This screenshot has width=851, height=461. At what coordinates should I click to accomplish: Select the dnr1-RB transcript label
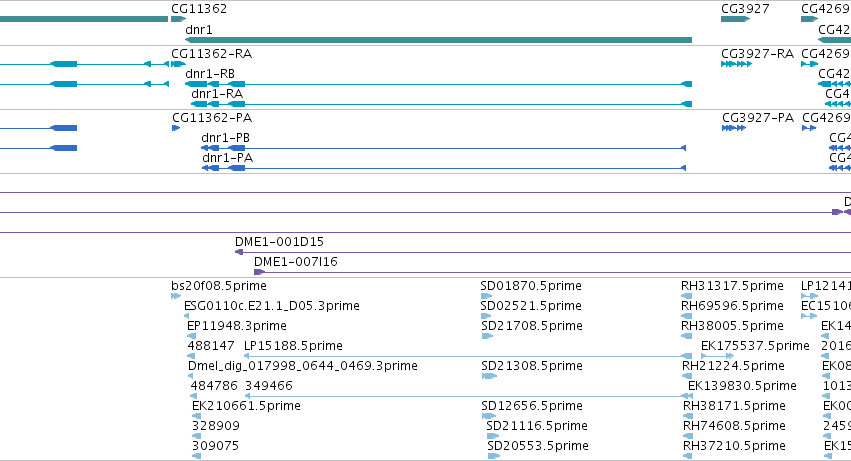coord(210,73)
